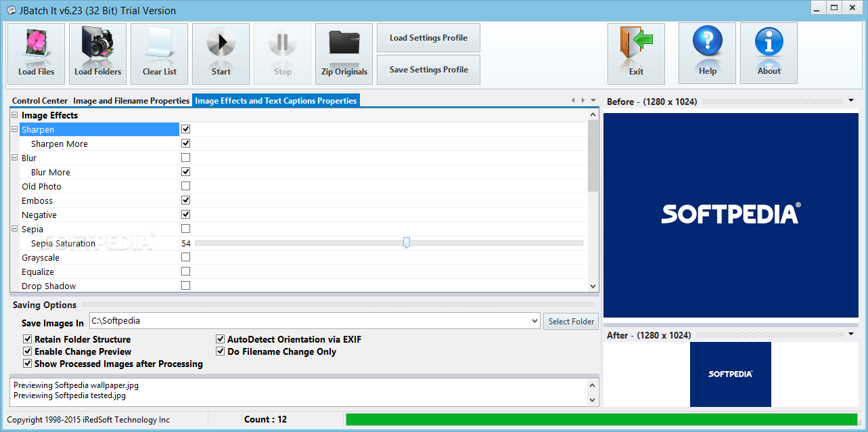Toggle Do Filename Change Only
868x432 pixels.
click(x=221, y=351)
